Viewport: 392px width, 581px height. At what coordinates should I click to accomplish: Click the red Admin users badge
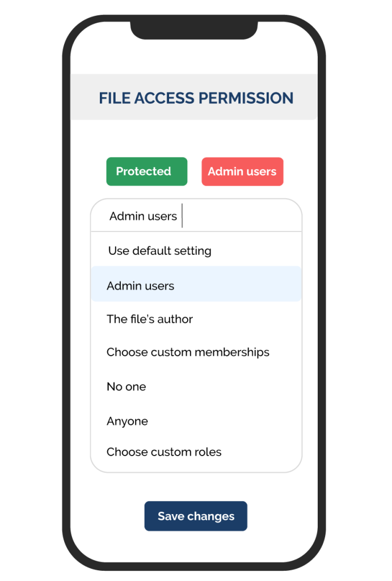(242, 171)
